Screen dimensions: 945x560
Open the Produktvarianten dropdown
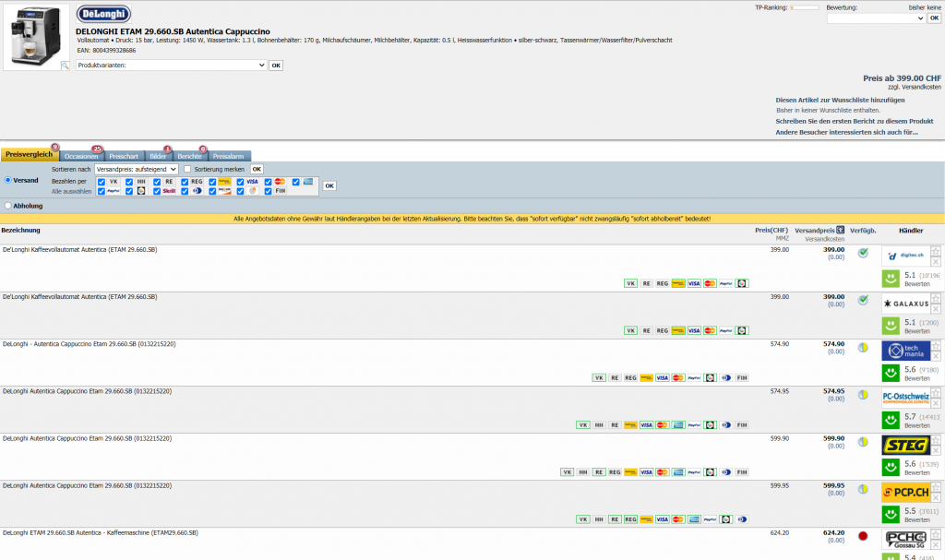pos(172,66)
